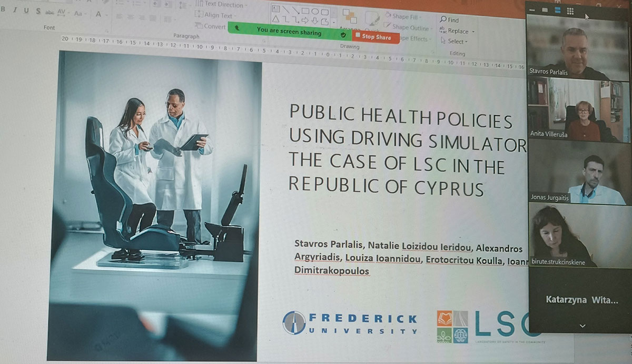Select the Oval shape in gallery
The image size is (632, 364).
[x=315, y=12]
